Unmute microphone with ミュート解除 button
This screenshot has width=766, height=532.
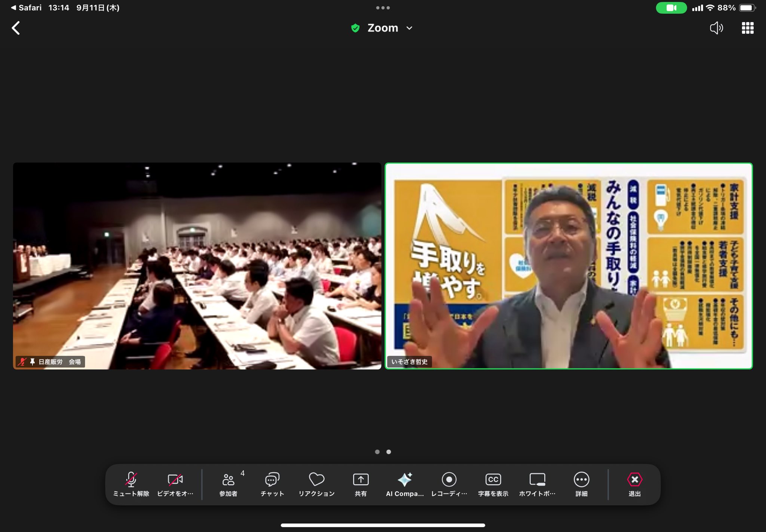(131, 484)
